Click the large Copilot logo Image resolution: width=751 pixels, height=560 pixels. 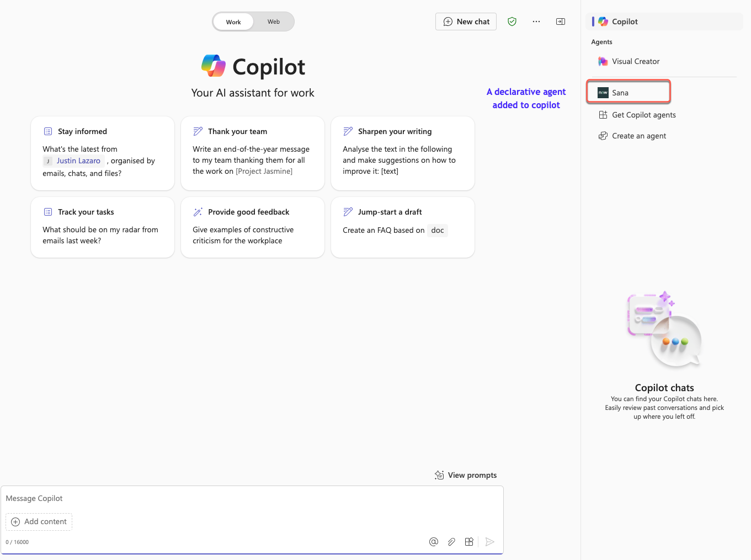(214, 66)
